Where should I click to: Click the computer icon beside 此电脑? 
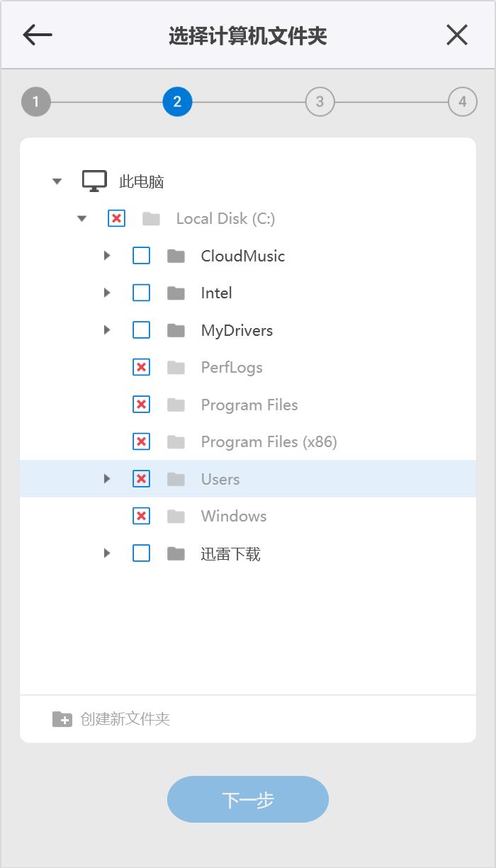[93, 180]
